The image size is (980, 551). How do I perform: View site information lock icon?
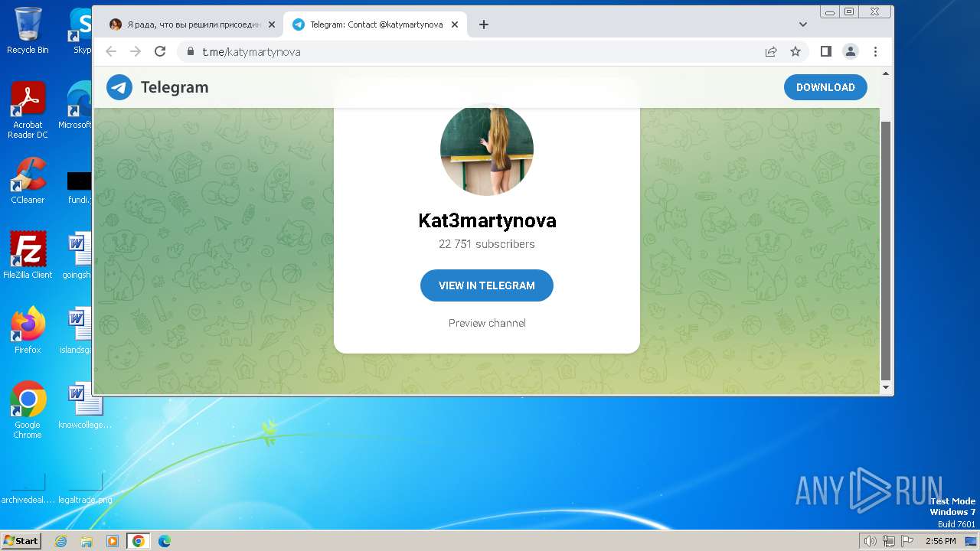pyautogui.click(x=191, y=51)
